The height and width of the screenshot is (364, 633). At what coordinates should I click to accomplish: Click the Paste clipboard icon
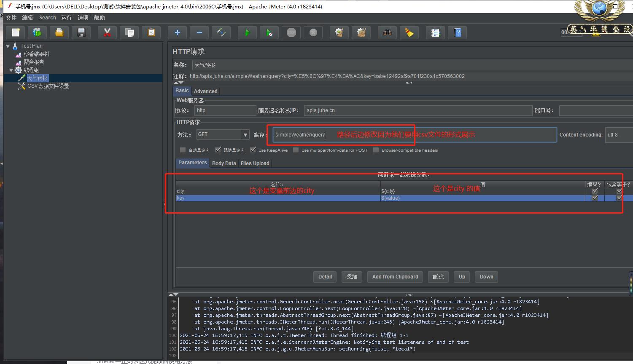coord(151,32)
